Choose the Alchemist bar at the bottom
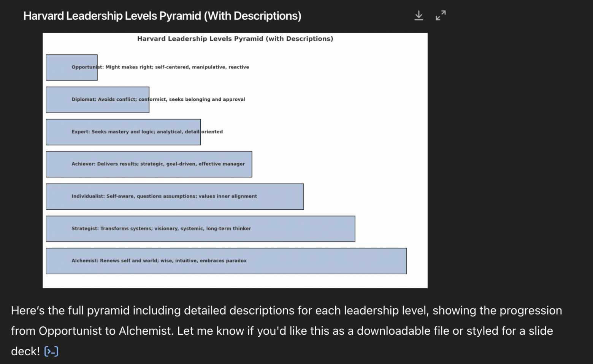Viewport: 593px width, 364px height. point(226,261)
